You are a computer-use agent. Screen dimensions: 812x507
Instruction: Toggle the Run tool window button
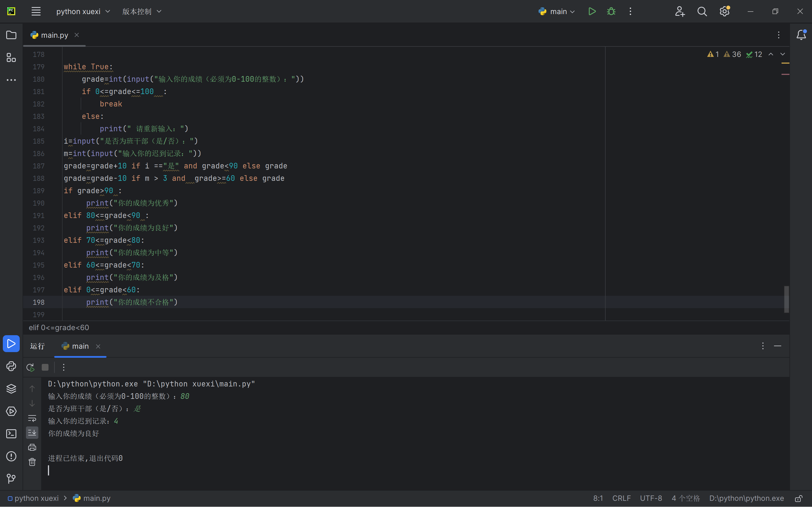pyautogui.click(x=11, y=344)
